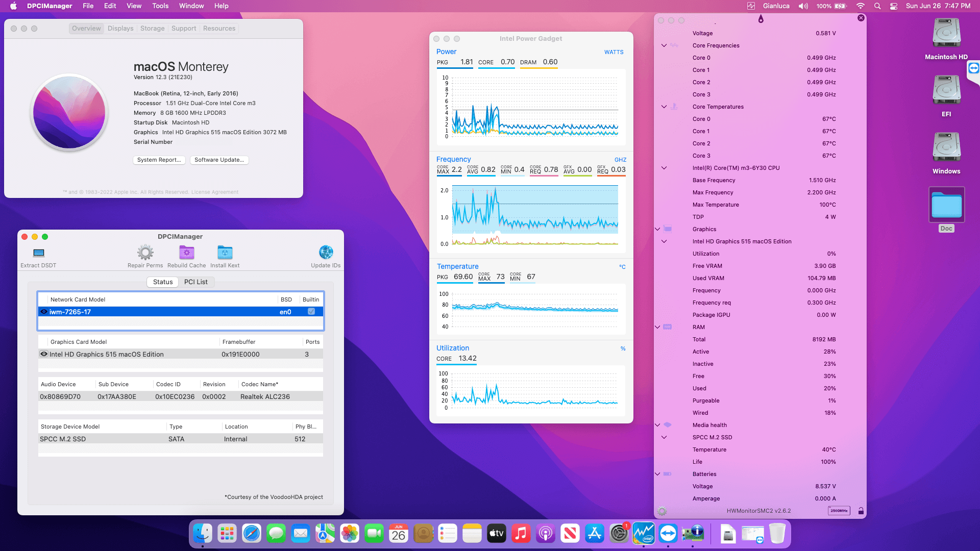The height and width of the screenshot is (551, 980).
Task: Open Support tab in About This Mac
Action: [x=184, y=29]
